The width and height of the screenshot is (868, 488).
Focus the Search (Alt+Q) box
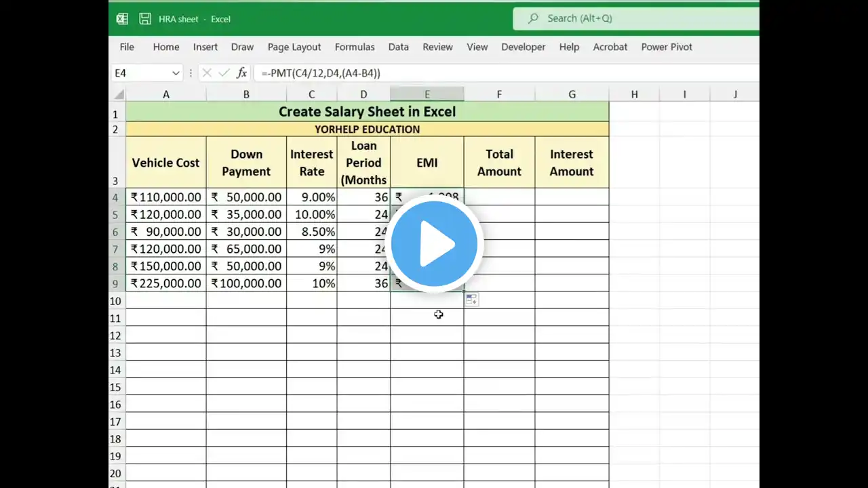coord(636,18)
